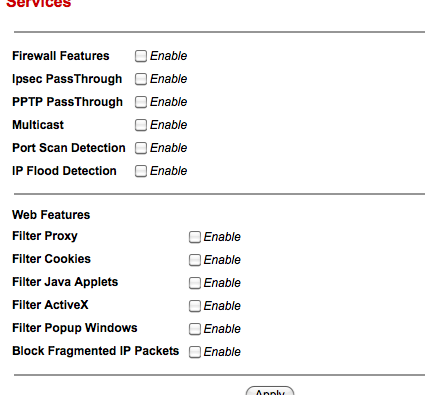Enable Filter ActiveX checkbox
The image size is (425, 395).
tap(195, 306)
